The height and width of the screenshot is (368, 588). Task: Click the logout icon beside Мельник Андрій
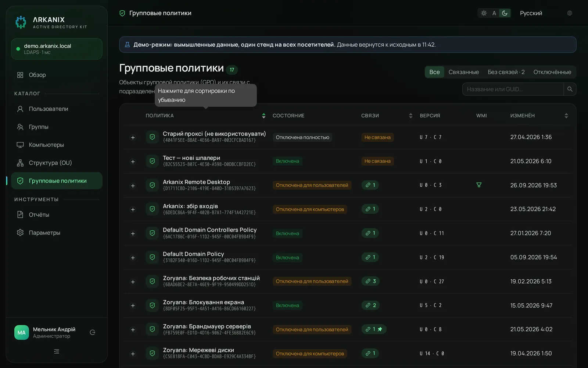93,333
